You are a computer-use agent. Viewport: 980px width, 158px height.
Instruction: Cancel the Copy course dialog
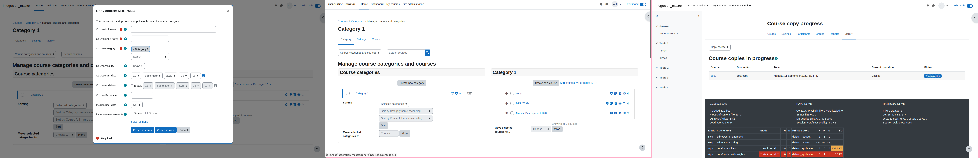[x=184, y=130]
